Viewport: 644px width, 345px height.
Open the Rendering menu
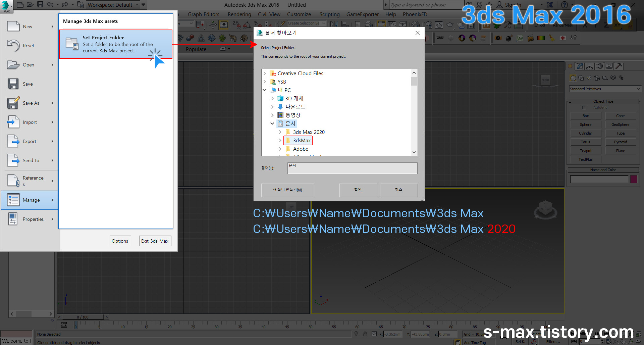point(239,14)
